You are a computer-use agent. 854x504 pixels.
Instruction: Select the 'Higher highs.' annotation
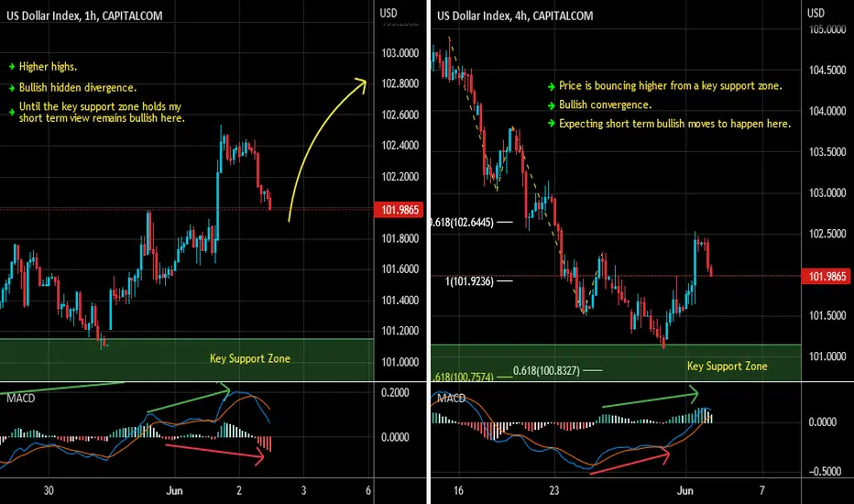[x=48, y=67]
